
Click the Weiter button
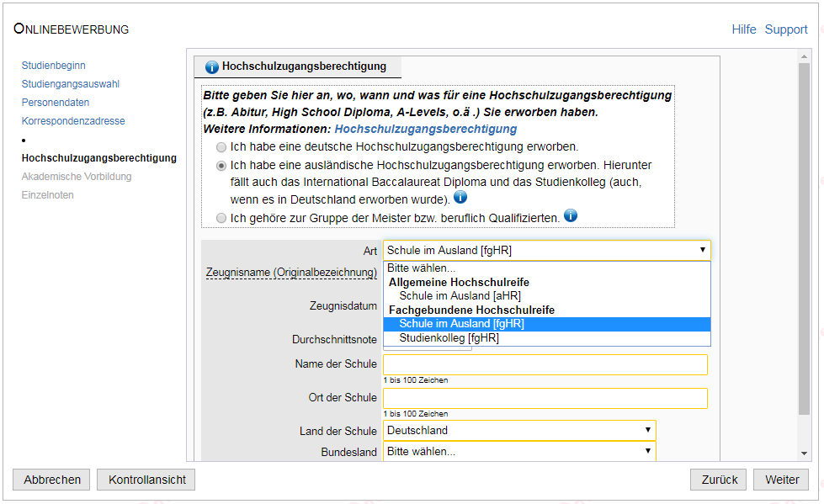pos(781,480)
